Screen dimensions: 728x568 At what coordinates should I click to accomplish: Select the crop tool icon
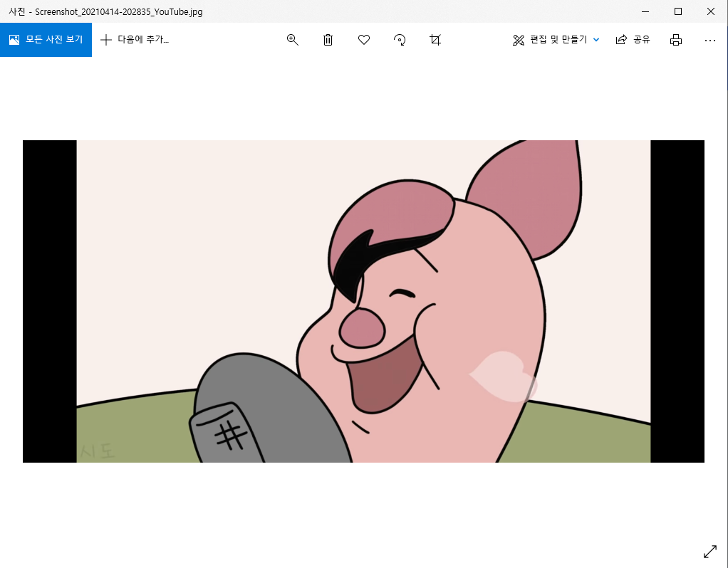point(435,40)
